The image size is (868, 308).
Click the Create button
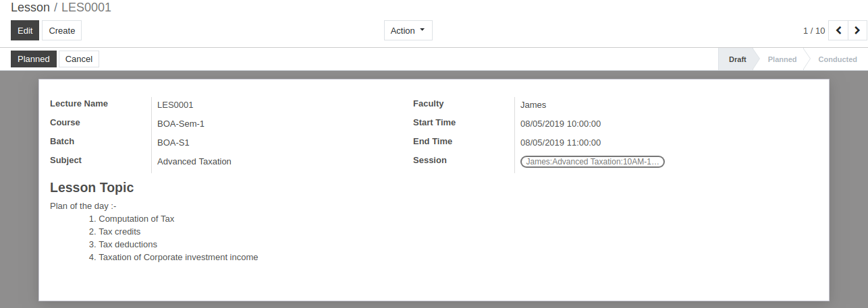pos(62,30)
